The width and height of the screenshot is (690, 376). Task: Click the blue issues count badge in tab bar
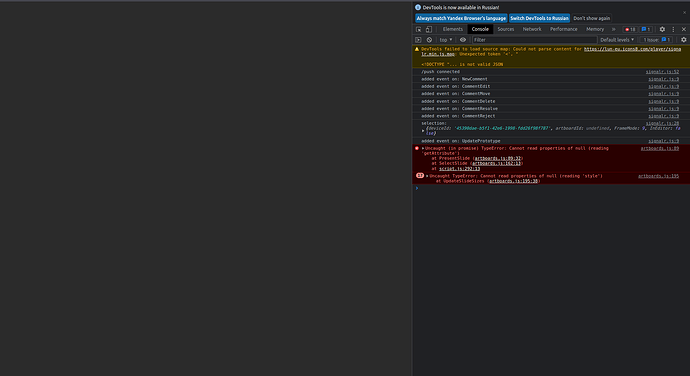646,29
